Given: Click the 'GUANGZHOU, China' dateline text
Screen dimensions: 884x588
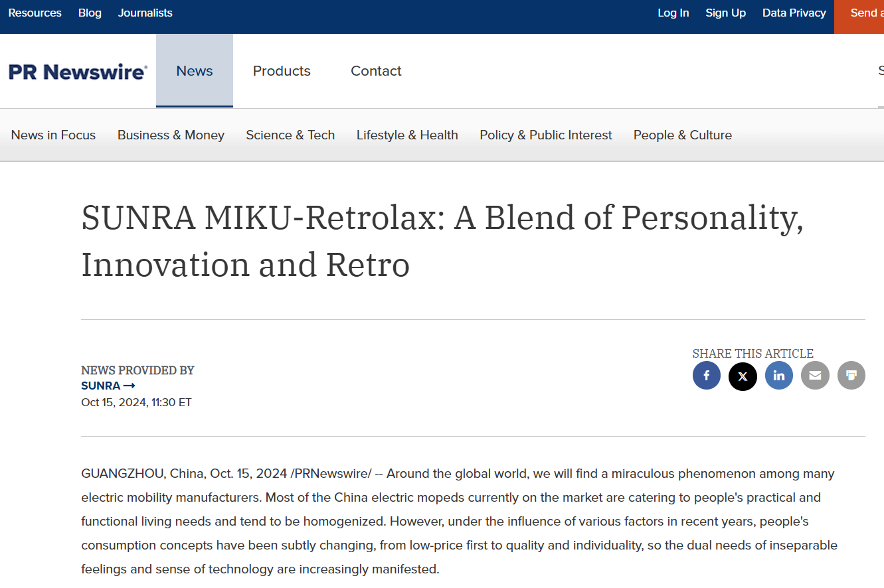Looking at the screenshot, I should 143,474.
